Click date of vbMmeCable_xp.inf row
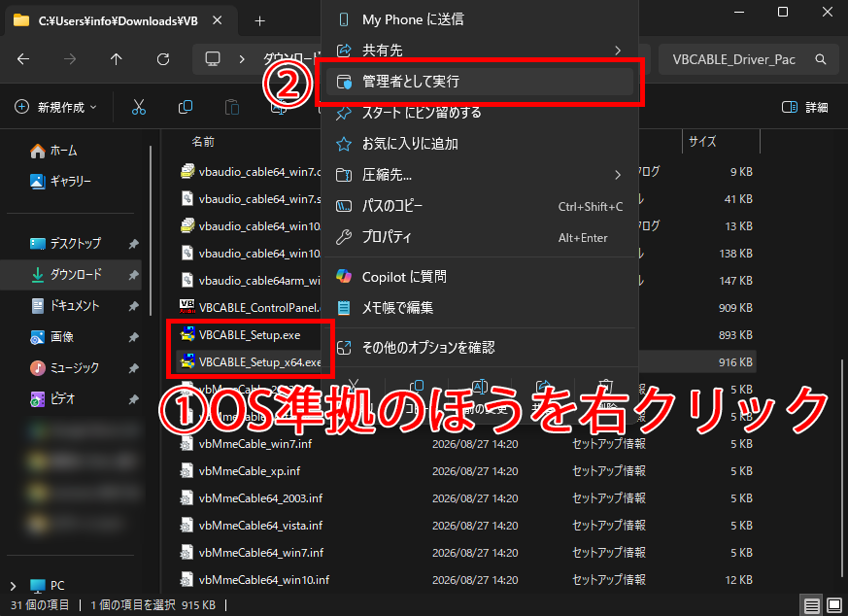 point(475,471)
